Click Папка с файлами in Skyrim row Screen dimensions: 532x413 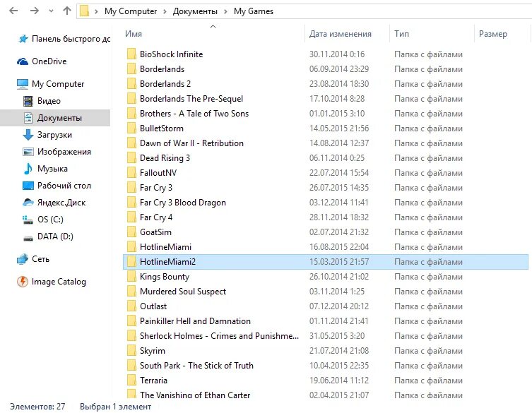pyautogui.click(x=428, y=351)
